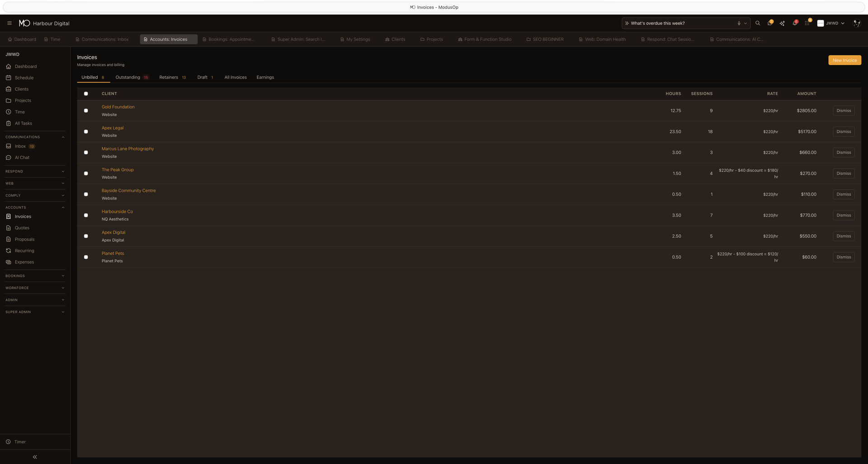Collapse the sidebar with double-chevron icon
Image resolution: width=868 pixels, height=464 pixels.
pos(35,457)
